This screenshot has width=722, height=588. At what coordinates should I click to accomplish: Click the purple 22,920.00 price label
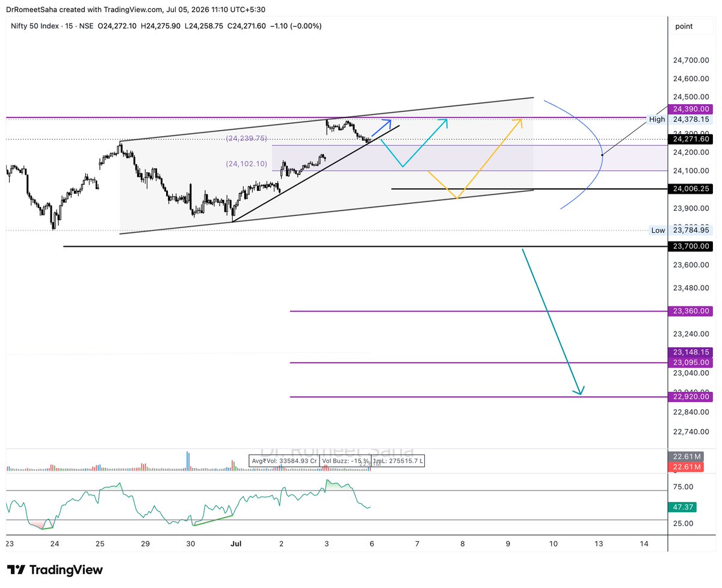click(691, 397)
